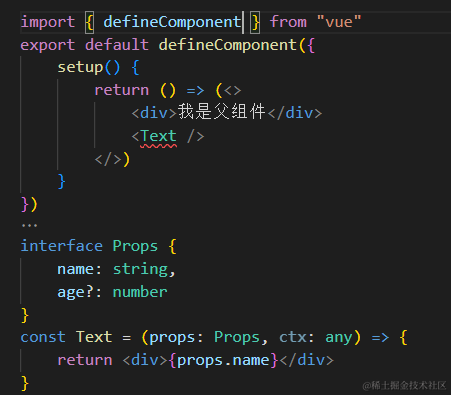Click the 'import' keyword on the first line

tap(48, 22)
